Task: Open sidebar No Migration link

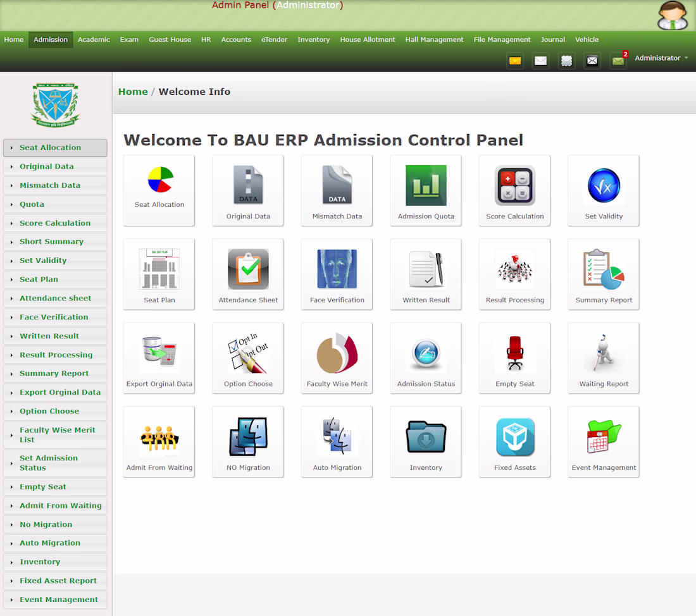Action: tap(55, 524)
